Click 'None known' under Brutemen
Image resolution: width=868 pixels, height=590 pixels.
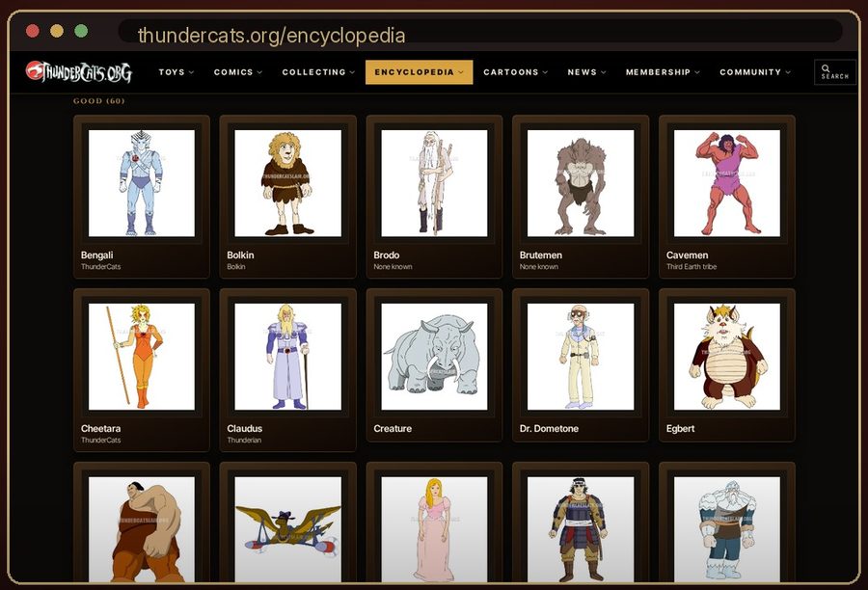click(538, 267)
